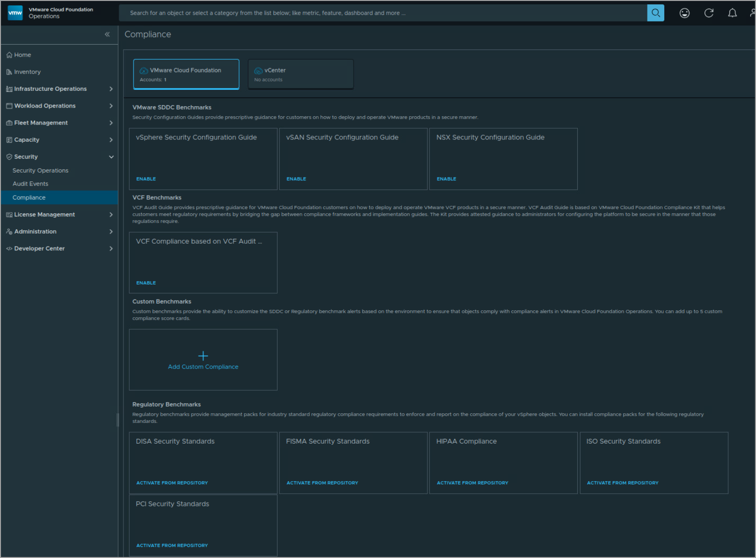756x558 pixels.
Task: Open the feedback smiley icon
Action: (684, 13)
